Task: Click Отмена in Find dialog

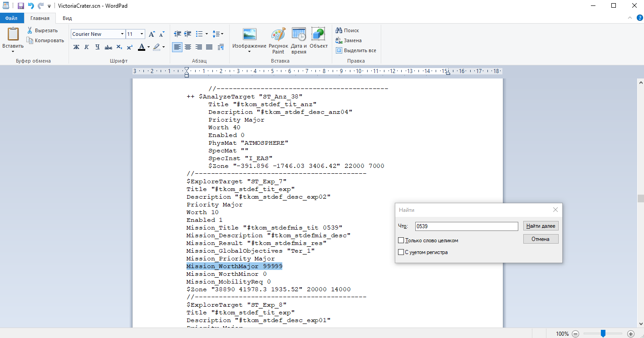Action: [x=541, y=239]
